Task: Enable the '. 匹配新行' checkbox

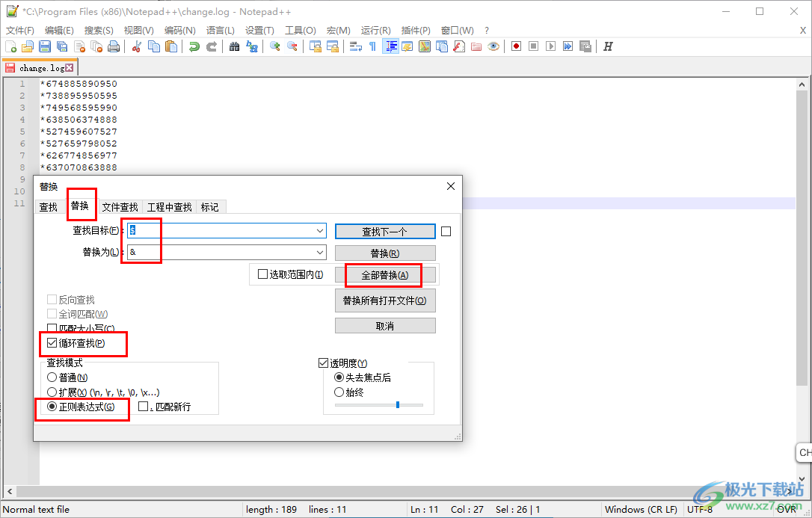Action: 144,407
